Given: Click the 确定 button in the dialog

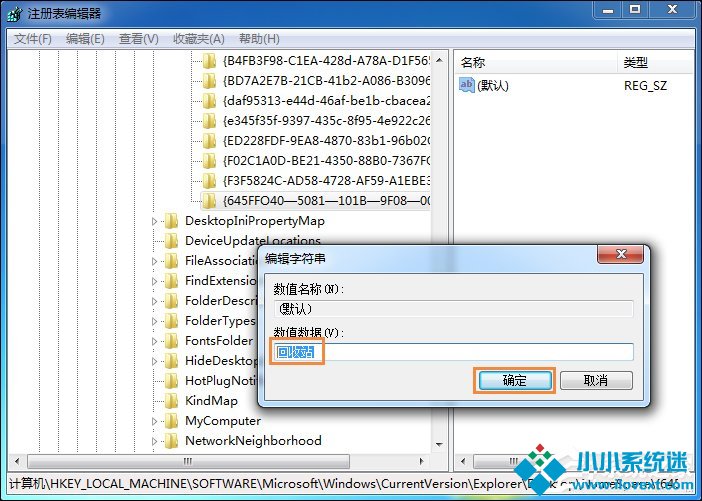Looking at the screenshot, I should 515,381.
